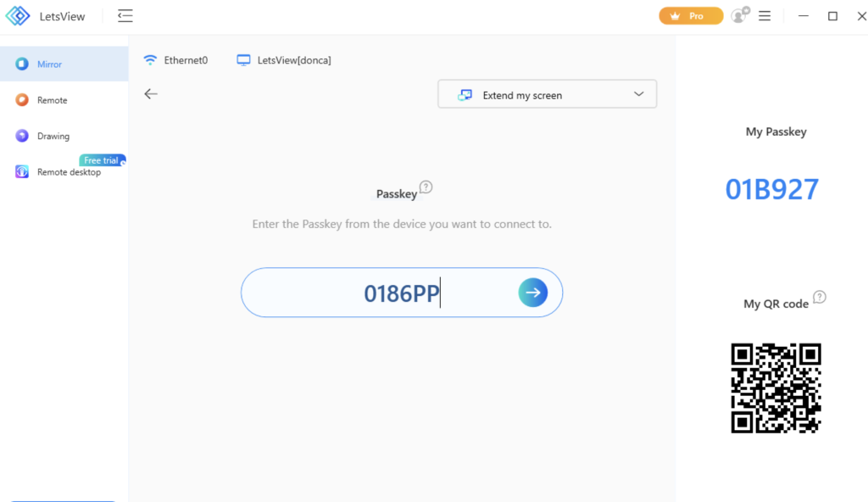Collapse the sidebar with the menu-fold icon
This screenshot has height=502, width=868.
[x=125, y=16]
